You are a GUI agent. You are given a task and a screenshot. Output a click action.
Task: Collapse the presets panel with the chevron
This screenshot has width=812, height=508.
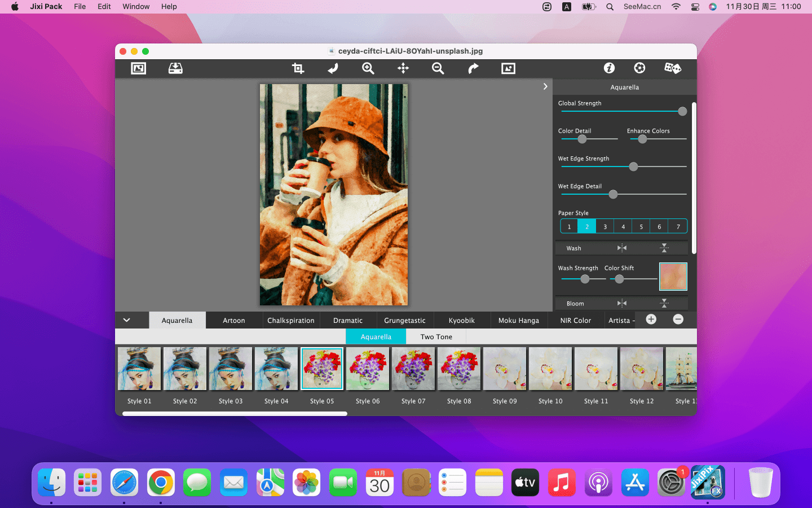pos(127,320)
